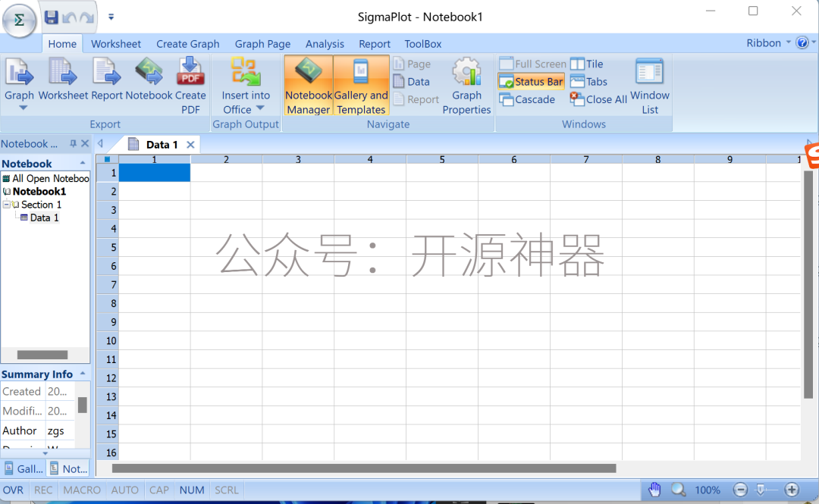This screenshot has width=819, height=504.
Task: Click the notebook tree horizontal scrollbar
Action: point(42,355)
